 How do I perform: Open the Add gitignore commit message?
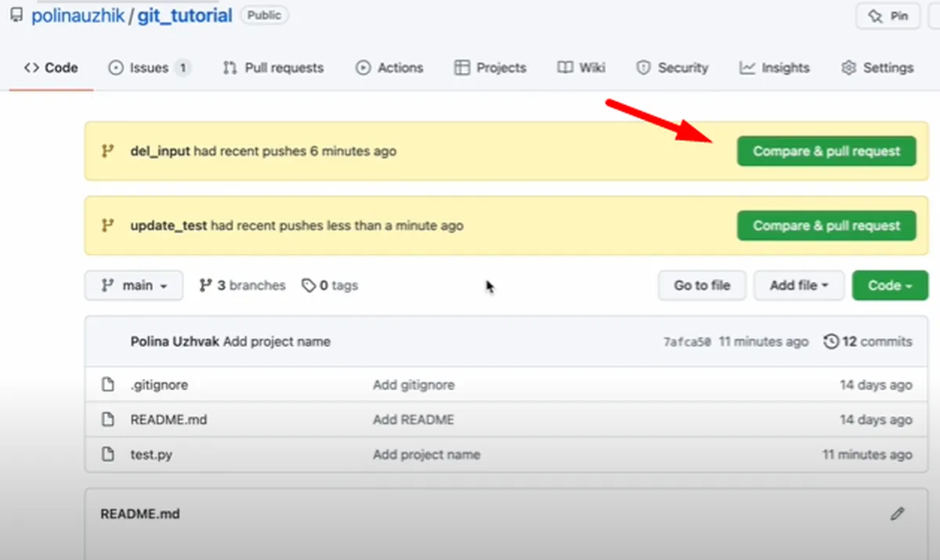click(x=414, y=385)
